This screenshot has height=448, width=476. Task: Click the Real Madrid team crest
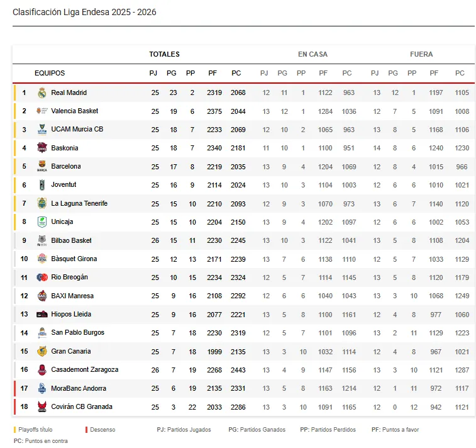[42, 92]
